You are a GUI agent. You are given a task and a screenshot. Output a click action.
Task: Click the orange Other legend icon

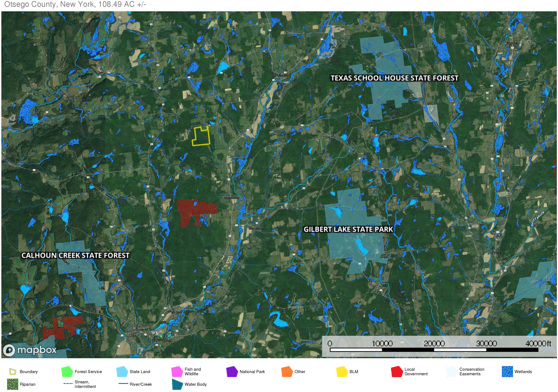[x=287, y=371]
